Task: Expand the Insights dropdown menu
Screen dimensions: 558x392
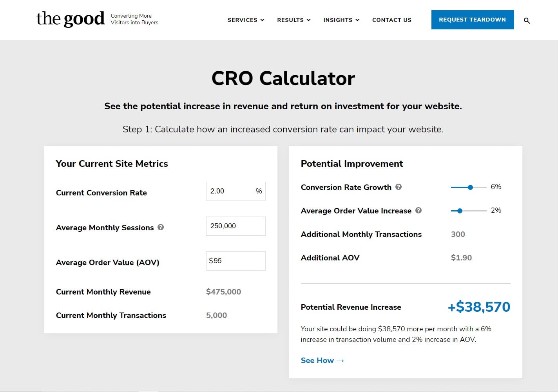Action: pyautogui.click(x=341, y=20)
